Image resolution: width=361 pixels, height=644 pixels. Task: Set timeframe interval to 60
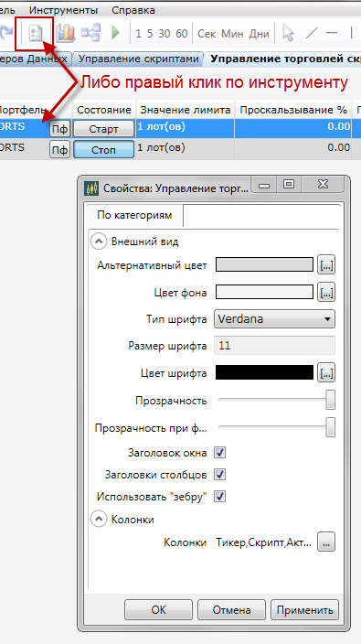[182, 34]
